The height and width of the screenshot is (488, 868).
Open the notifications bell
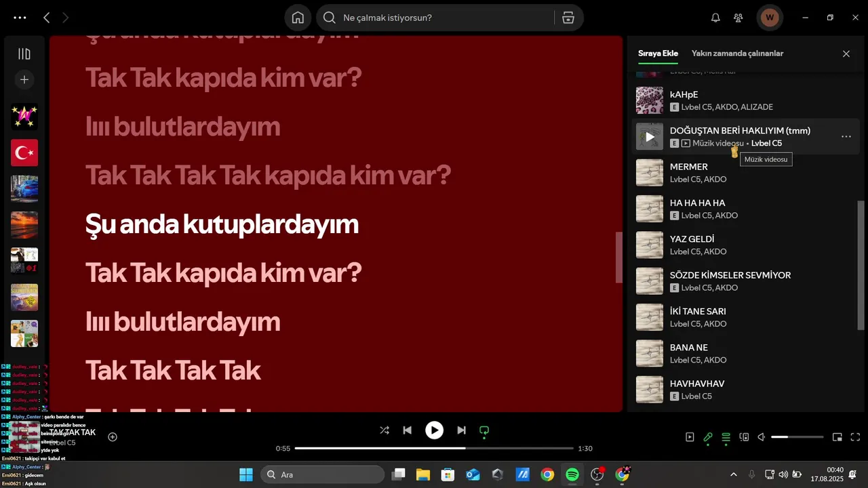pyautogui.click(x=715, y=18)
